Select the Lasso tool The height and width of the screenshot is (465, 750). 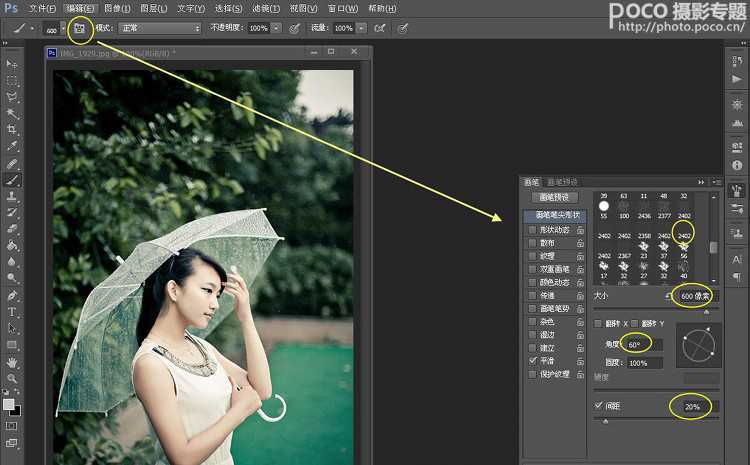(12, 97)
